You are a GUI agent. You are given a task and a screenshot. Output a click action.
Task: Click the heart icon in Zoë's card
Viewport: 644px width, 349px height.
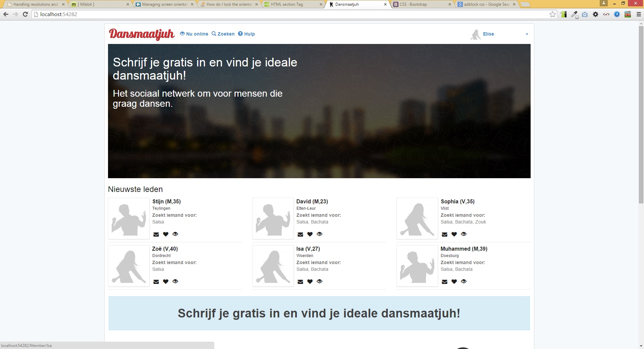(166, 282)
